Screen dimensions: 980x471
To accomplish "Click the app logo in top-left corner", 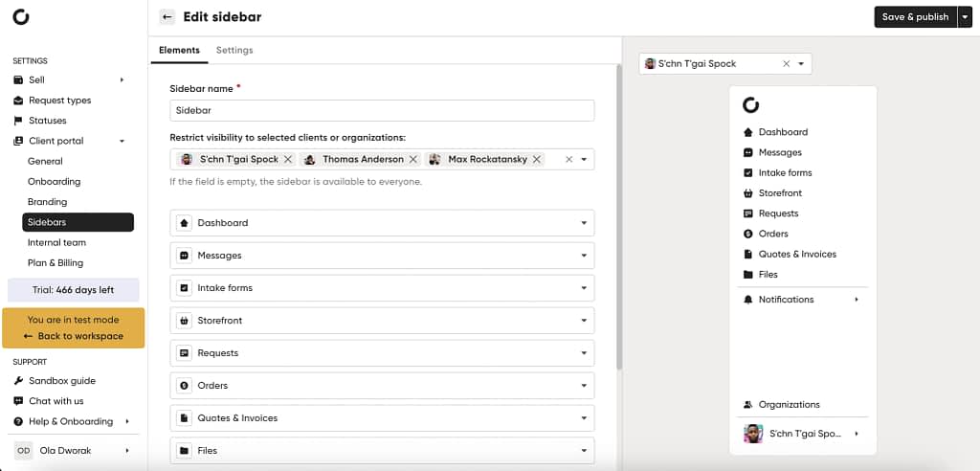I will click(21, 17).
